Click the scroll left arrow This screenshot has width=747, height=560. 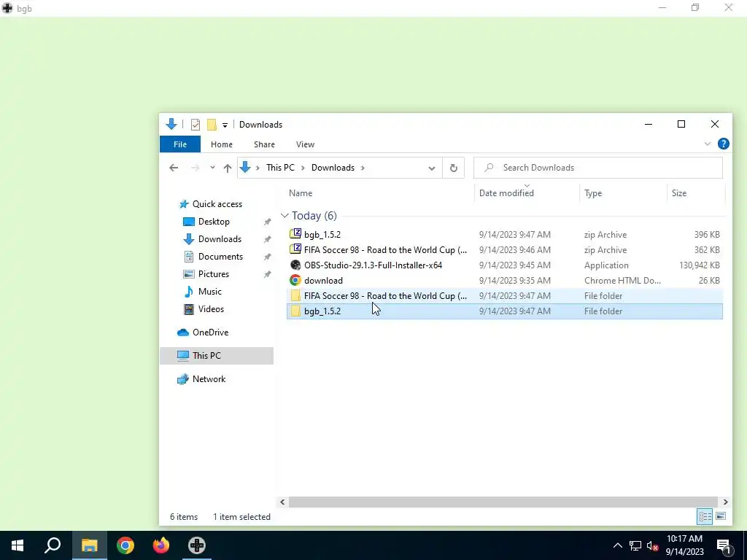click(x=282, y=502)
